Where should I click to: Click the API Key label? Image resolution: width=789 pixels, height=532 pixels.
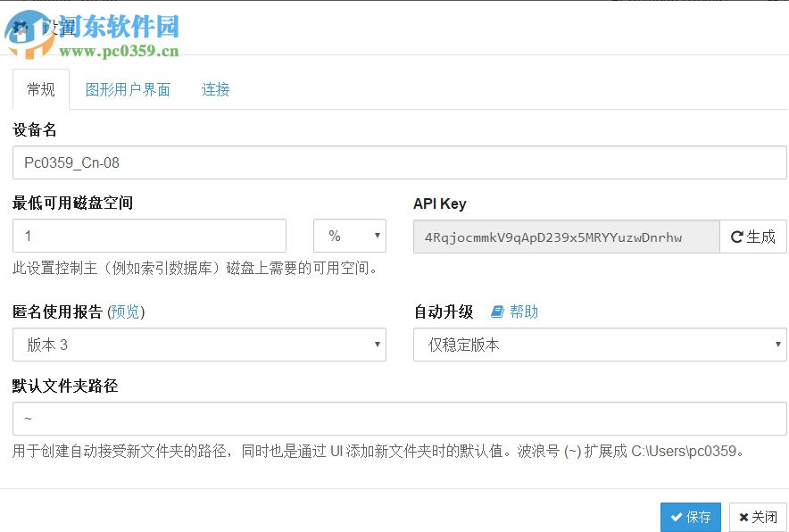click(440, 204)
